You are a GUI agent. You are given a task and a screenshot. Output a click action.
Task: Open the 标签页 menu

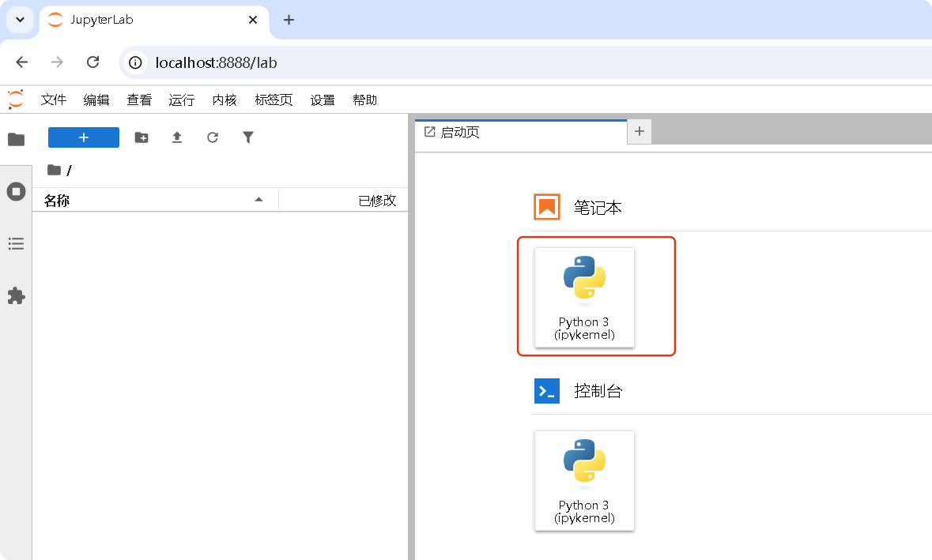pyautogui.click(x=274, y=100)
